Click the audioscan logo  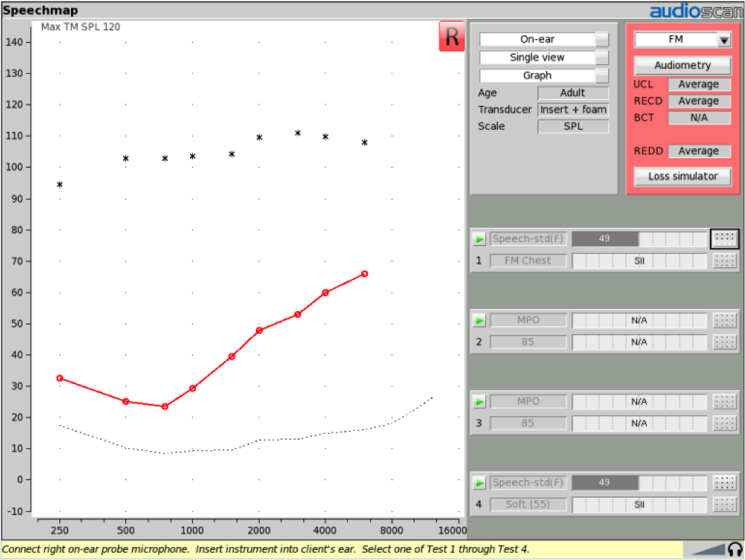pos(696,11)
